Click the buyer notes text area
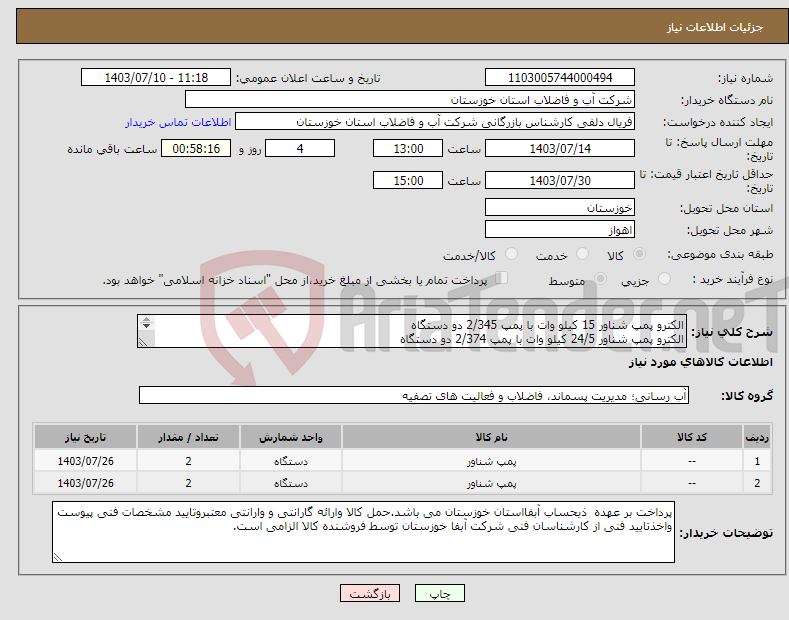 pos(363,531)
